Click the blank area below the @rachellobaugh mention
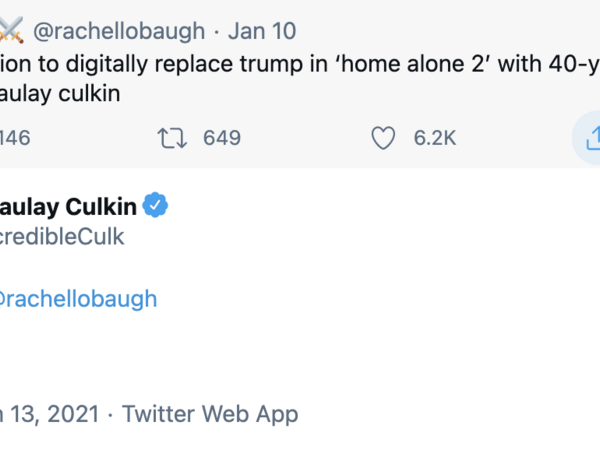 point(200,350)
